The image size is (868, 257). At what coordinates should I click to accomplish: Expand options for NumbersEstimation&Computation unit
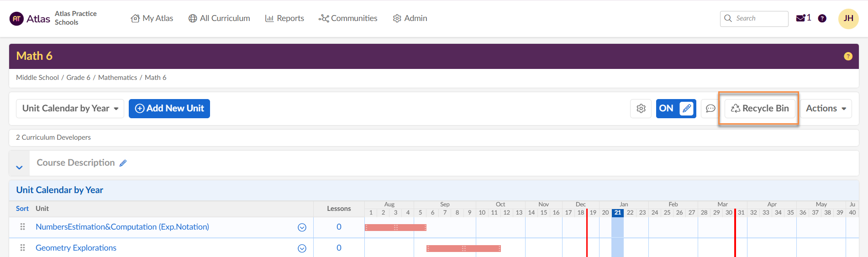(302, 227)
